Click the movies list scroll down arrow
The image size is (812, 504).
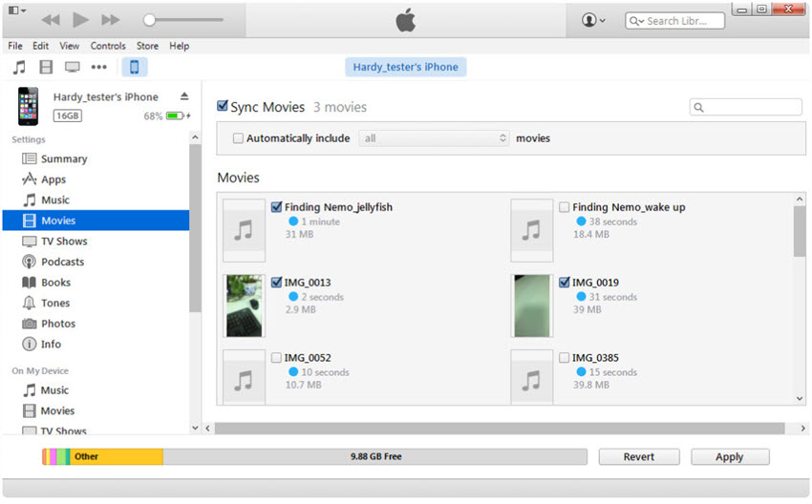[x=800, y=398]
